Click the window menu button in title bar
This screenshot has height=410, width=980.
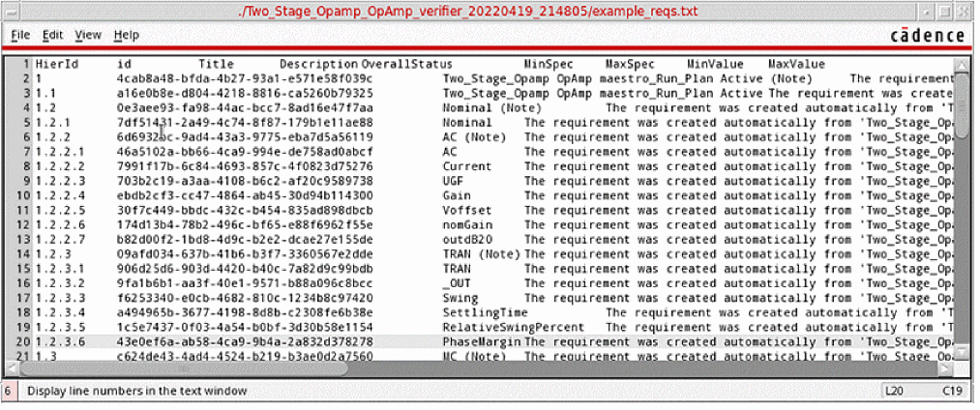(x=12, y=12)
